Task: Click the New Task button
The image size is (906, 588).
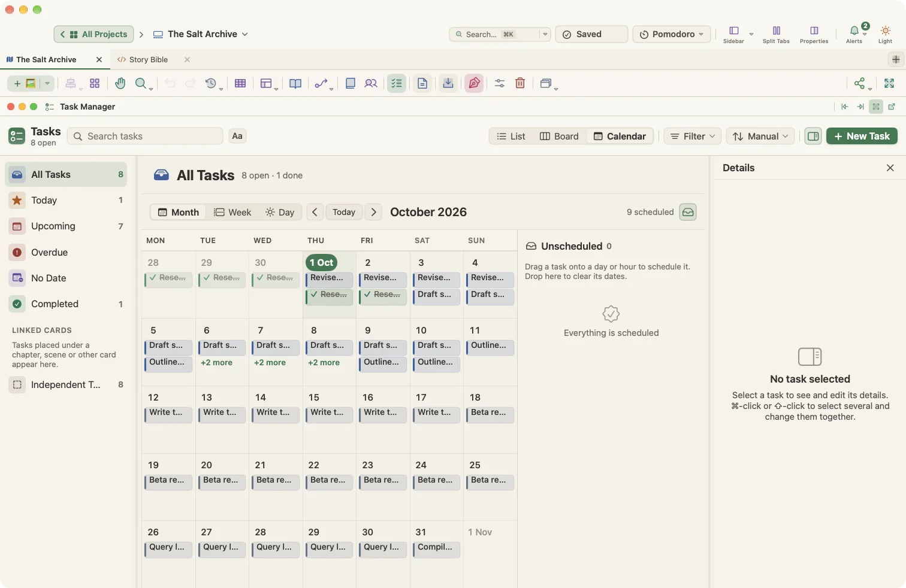Action: pos(862,136)
